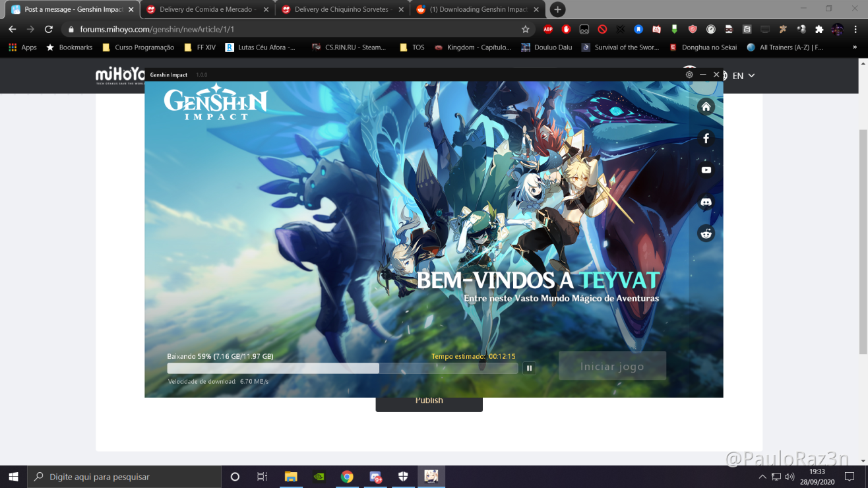Image resolution: width=868 pixels, height=488 pixels.
Task: Select the Post a message Genshin tab
Action: click(72, 10)
